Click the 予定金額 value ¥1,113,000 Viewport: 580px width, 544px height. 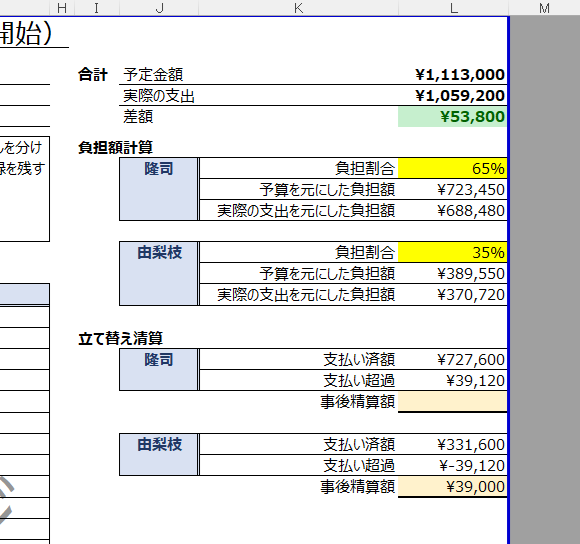coord(460,75)
